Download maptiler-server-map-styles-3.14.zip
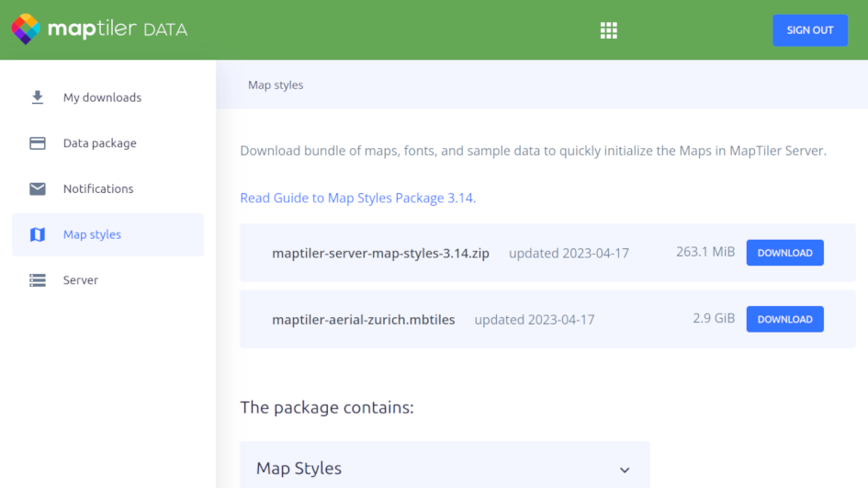The image size is (868, 488). tap(784, 253)
